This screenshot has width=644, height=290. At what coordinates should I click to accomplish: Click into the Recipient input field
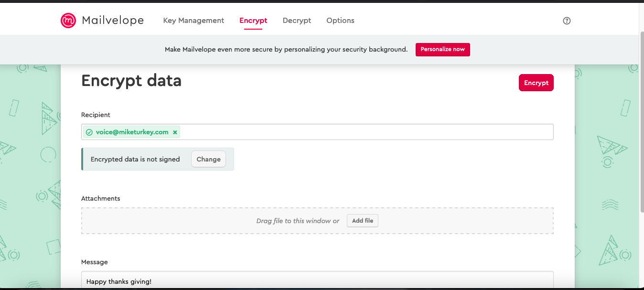[x=317, y=132]
